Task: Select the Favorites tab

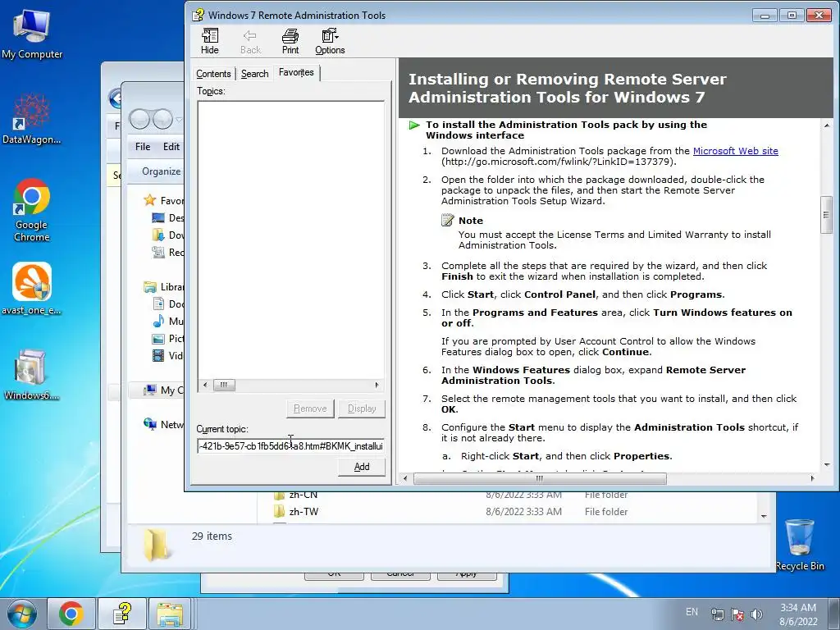Action: click(296, 72)
